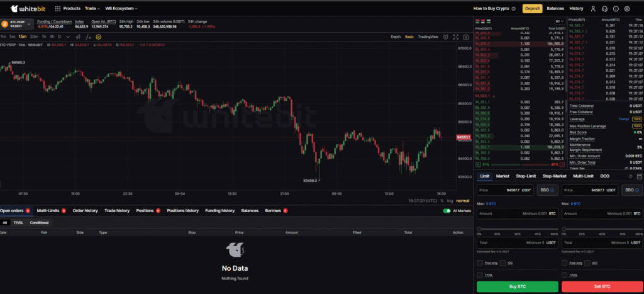644x294 pixels.
Task: Show bids-only order book view
Action: tap(488, 21)
